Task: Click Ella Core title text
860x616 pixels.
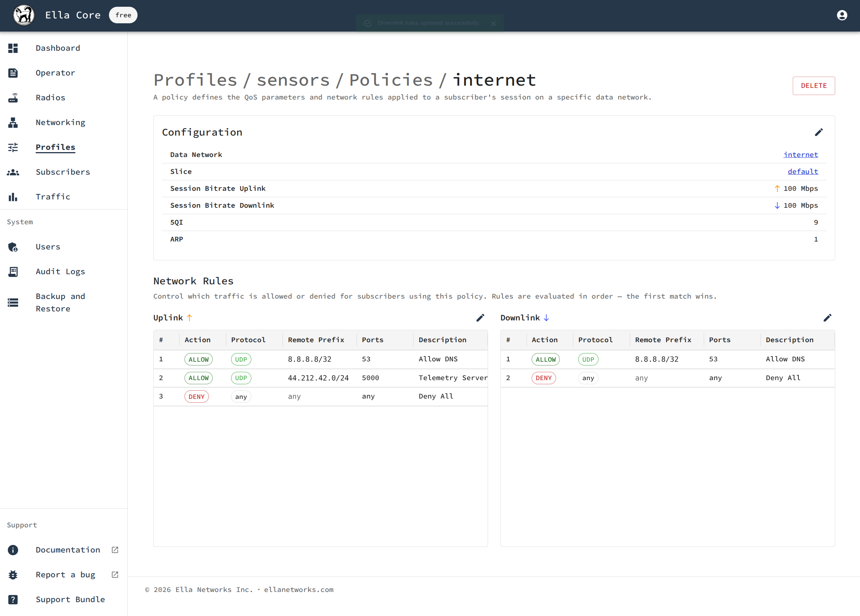Action: pyautogui.click(x=73, y=15)
